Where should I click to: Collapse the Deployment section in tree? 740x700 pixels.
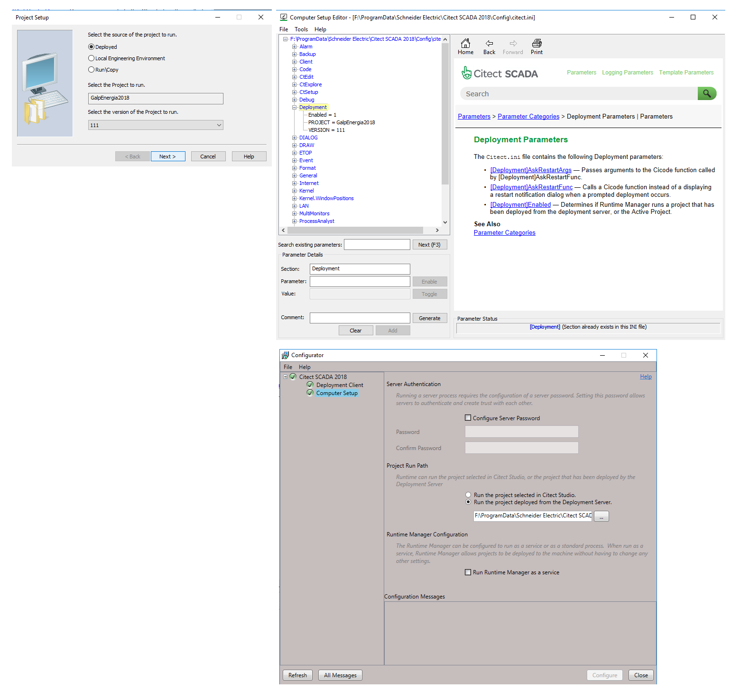click(294, 107)
